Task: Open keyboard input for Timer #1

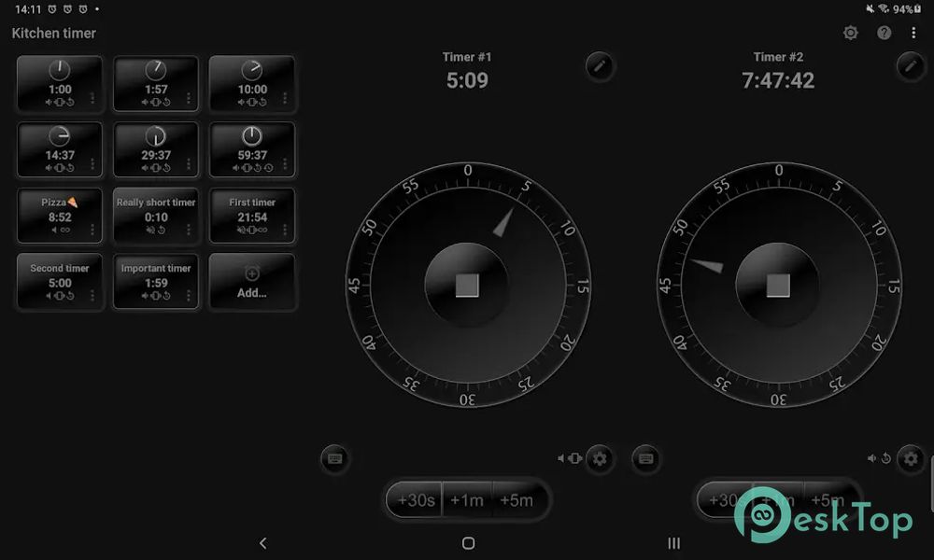Action: pos(334,458)
